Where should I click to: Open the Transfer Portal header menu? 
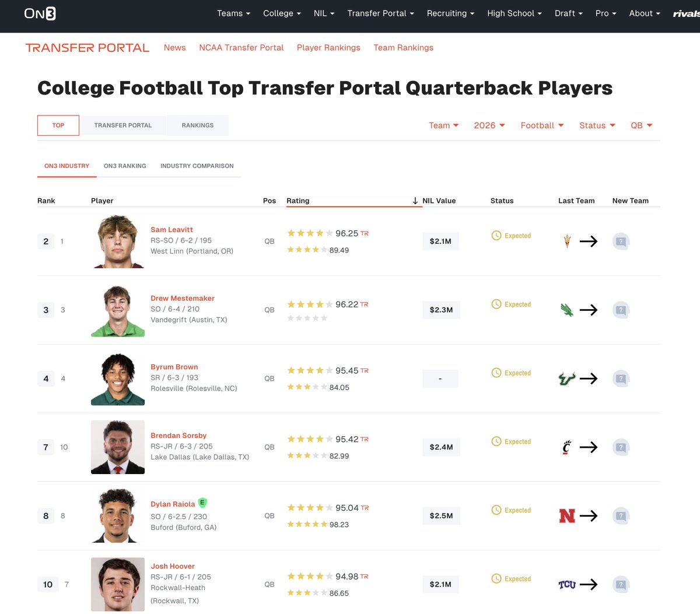pyautogui.click(x=380, y=13)
